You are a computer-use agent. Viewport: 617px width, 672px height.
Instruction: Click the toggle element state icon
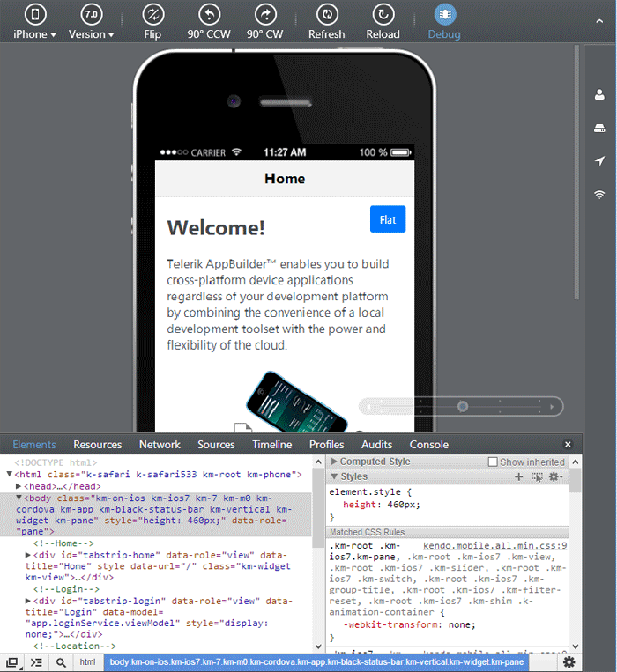[537, 476]
